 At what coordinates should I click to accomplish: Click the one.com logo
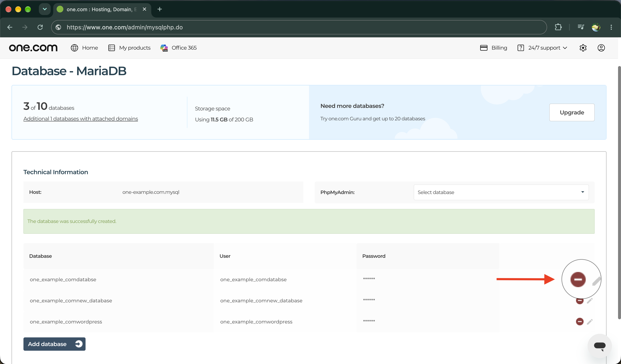pyautogui.click(x=33, y=48)
